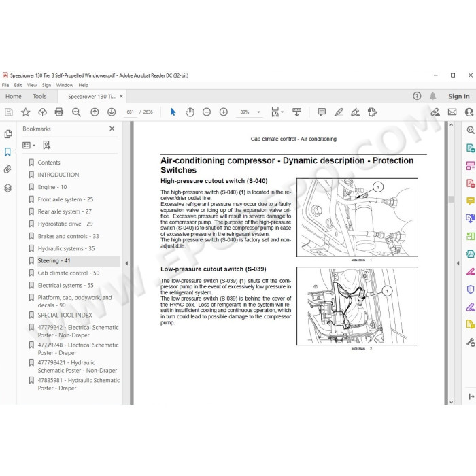
Task: Go to previous page arrow
Action: [x=95, y=112]
